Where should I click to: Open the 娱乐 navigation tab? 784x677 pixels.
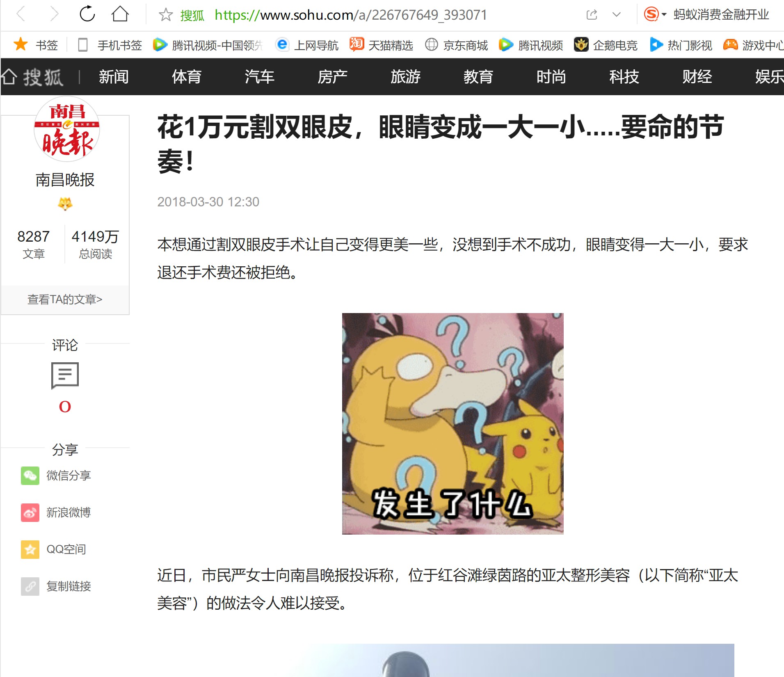click(769, 77)
